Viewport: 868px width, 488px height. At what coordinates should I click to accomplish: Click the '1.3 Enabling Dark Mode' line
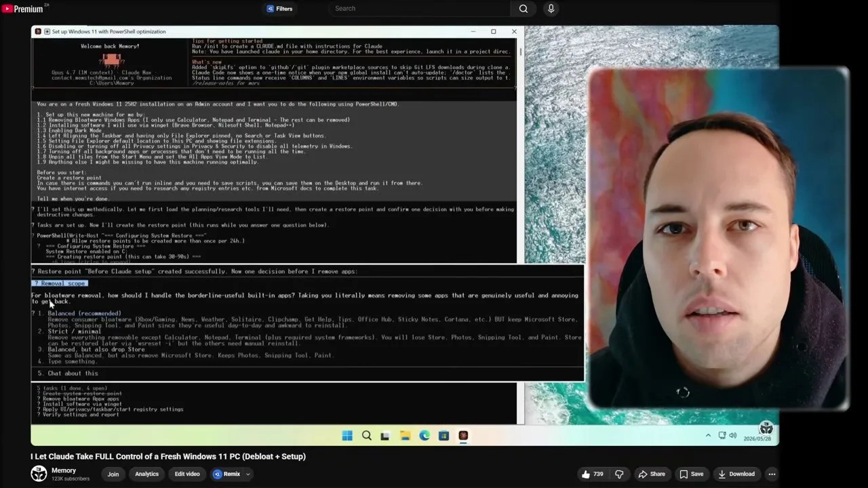tap(70, 130)
